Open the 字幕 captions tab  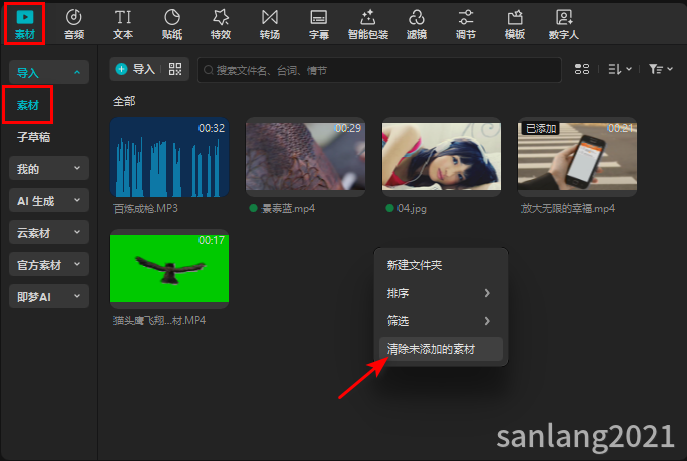pos(319,25)
